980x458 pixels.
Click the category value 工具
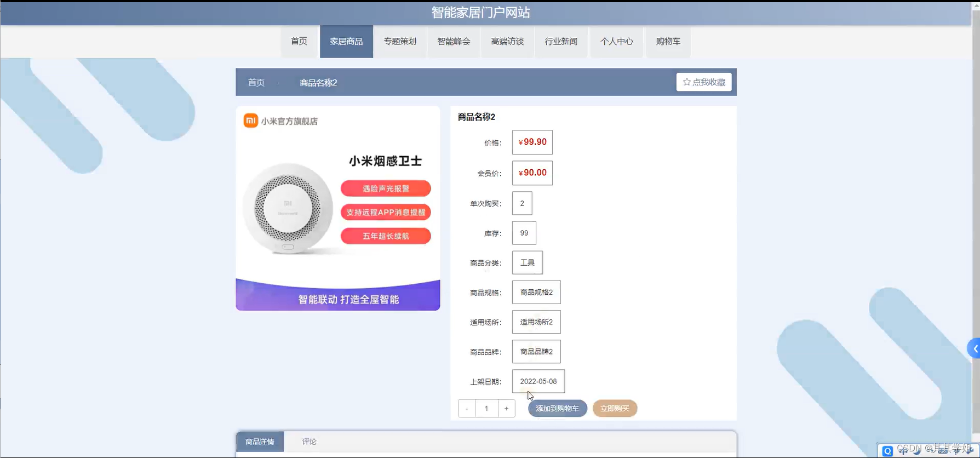[528, 262]
